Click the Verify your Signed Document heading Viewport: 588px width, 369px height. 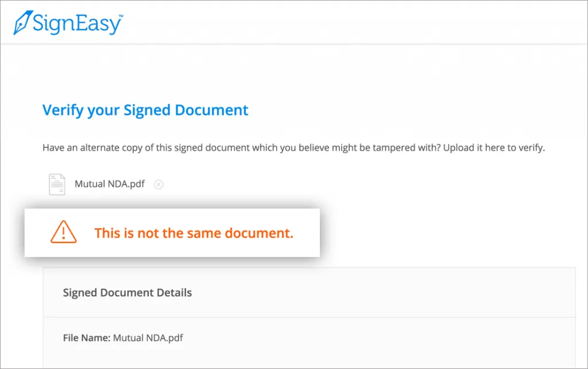[x=145, y=110]
